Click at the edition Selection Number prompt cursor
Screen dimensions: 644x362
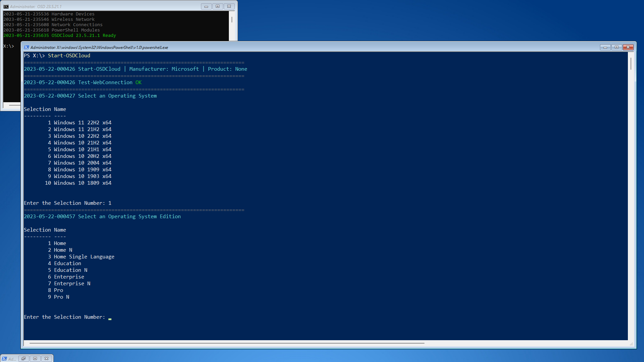110,317
